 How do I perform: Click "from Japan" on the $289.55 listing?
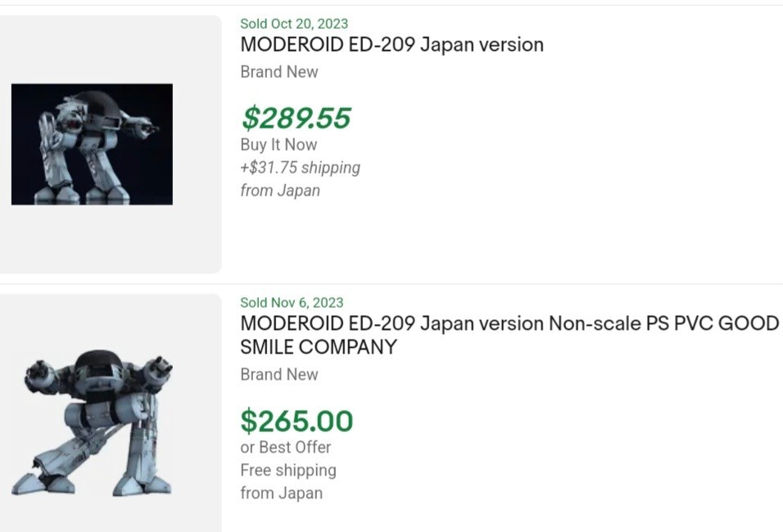point(279,191)
